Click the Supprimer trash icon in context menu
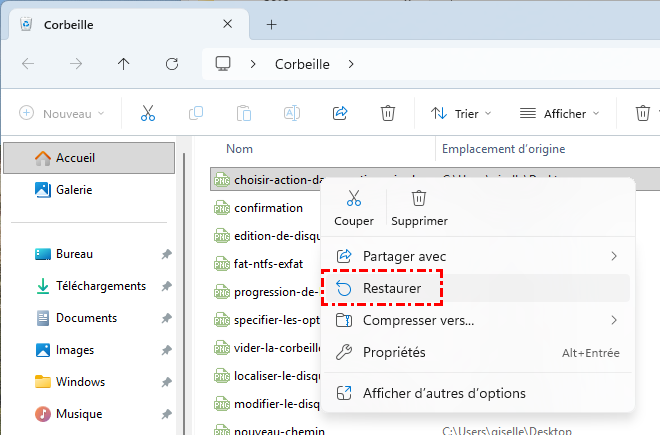 [x=419, y=198]
